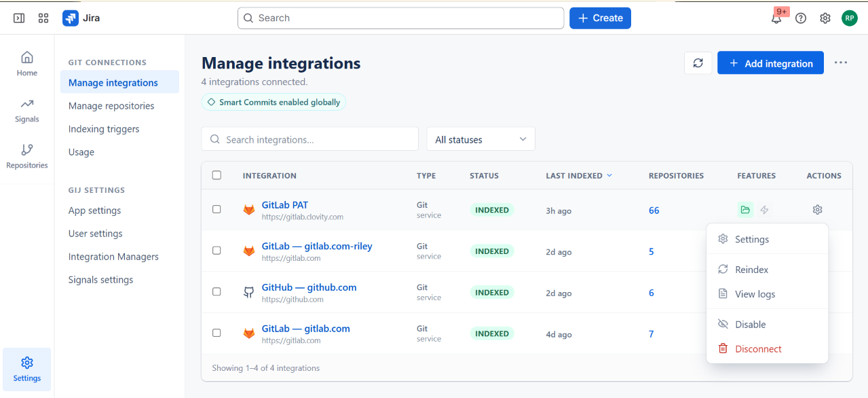868x398 pixels.
Task: Open the GitHub — github.com link
Action: tap(309, 287)
